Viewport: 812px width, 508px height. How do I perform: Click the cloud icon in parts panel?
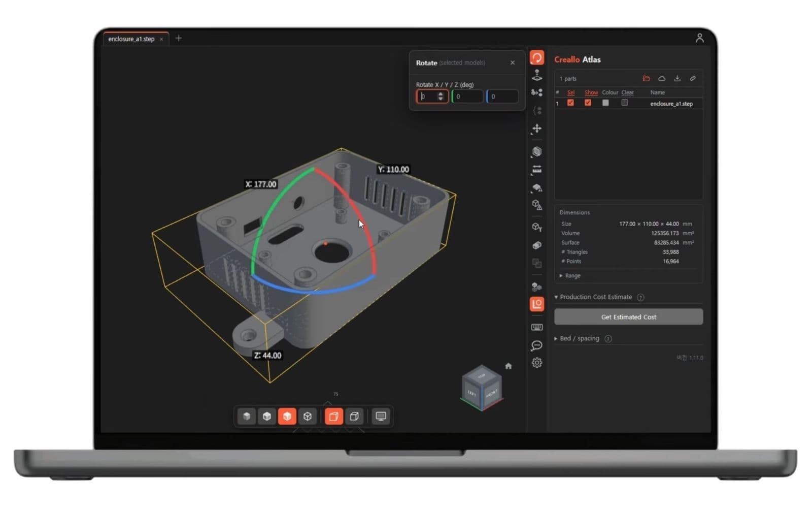pos(662,78)
